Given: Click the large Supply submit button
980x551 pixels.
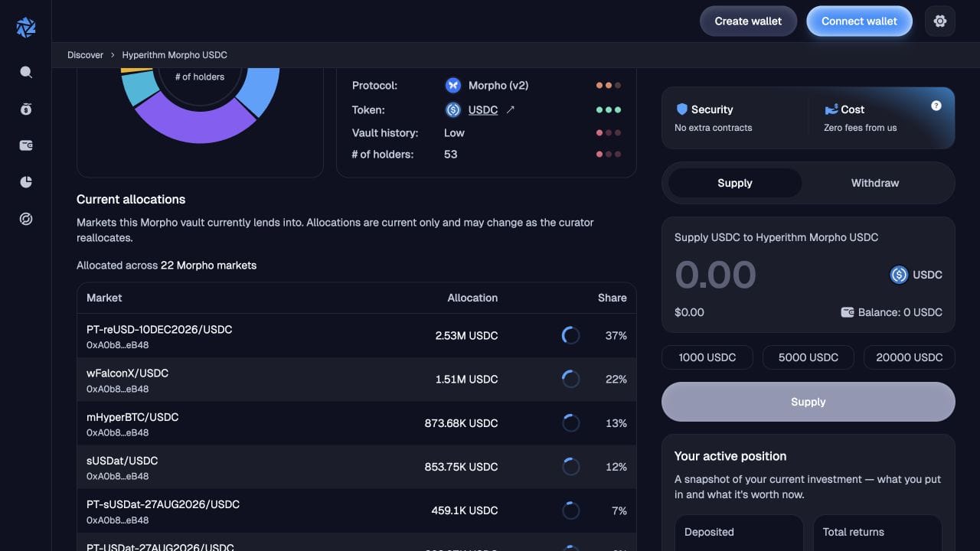Looking at the screenshot, I should 808,402.
